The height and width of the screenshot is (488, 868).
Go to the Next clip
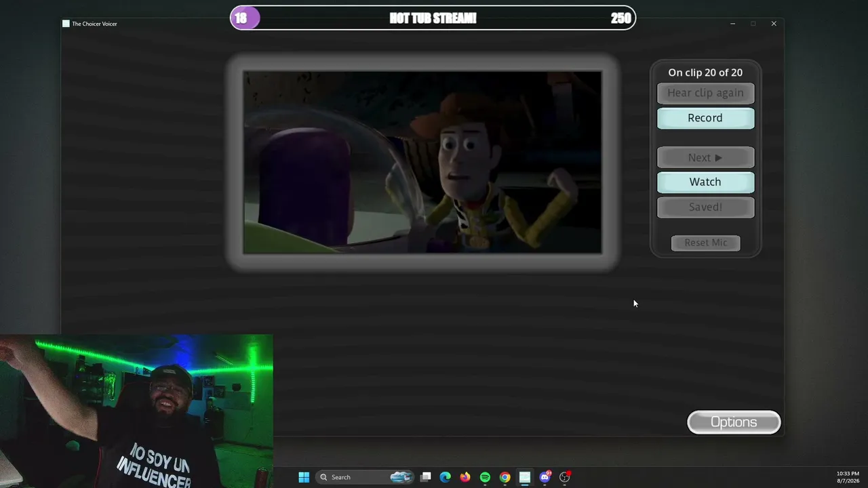pyautogui.click(x=705, y=157)
